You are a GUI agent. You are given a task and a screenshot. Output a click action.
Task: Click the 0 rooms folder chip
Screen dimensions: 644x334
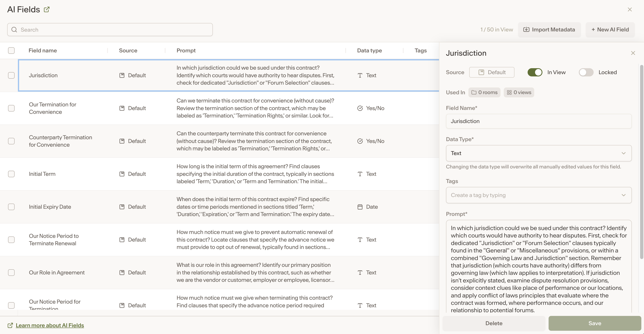click(x=484, y=92)
